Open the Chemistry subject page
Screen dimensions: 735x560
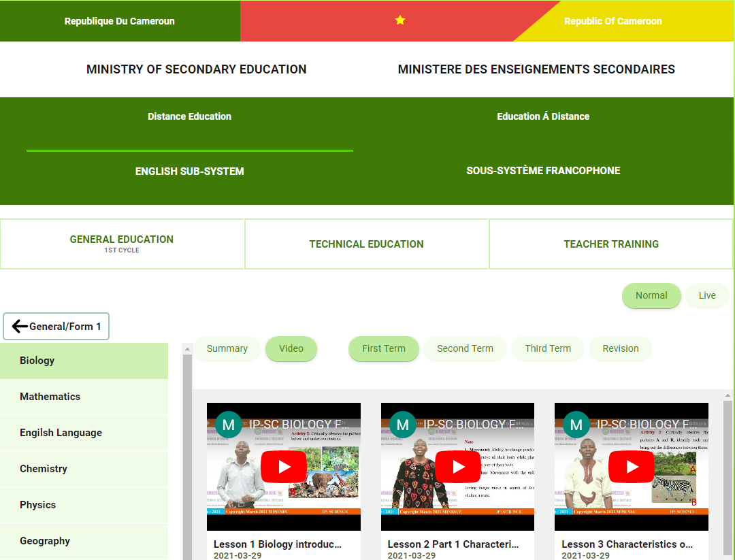pos(84,468)
